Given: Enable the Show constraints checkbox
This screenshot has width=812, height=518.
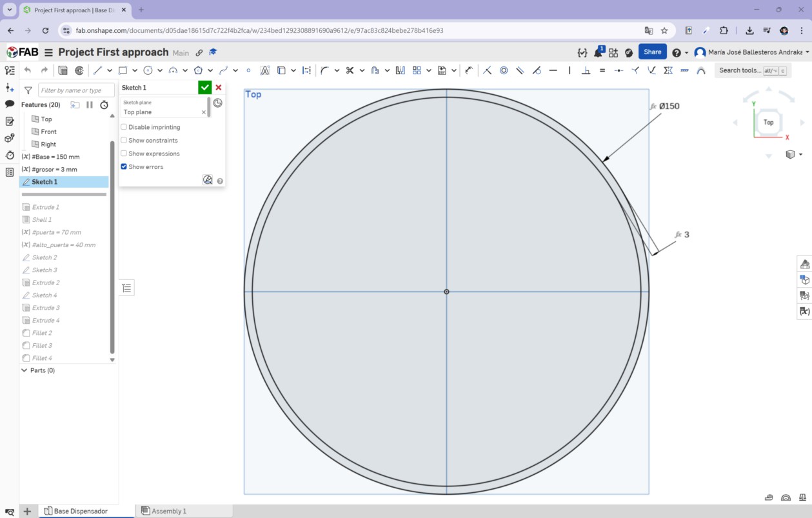Looking at the screenshot, I should click(124, 140).
